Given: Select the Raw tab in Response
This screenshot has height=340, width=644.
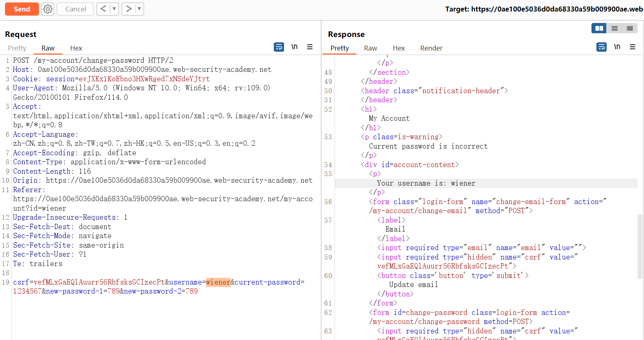Looking at the screenshot, I should click(x=370, y=48).
